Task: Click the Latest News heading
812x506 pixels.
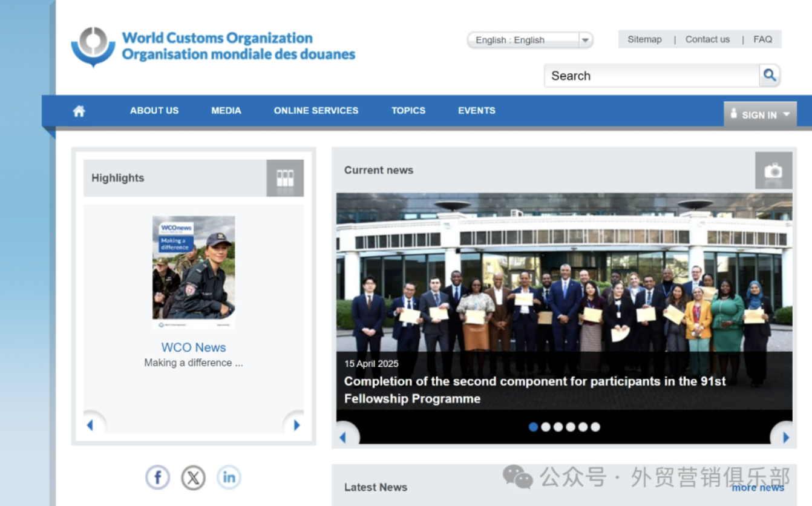Action: [x=376, y=487]
